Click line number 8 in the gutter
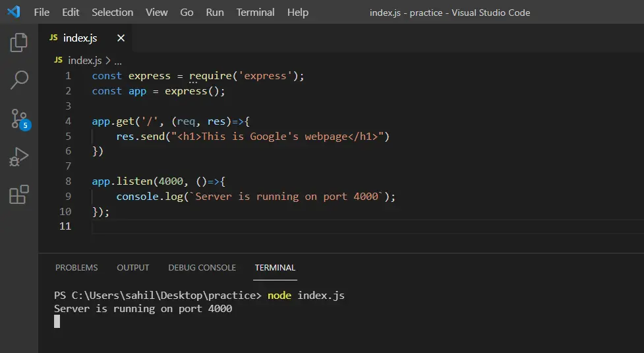Viewport: 644px width, 353px height. click(x=68, y=181)
